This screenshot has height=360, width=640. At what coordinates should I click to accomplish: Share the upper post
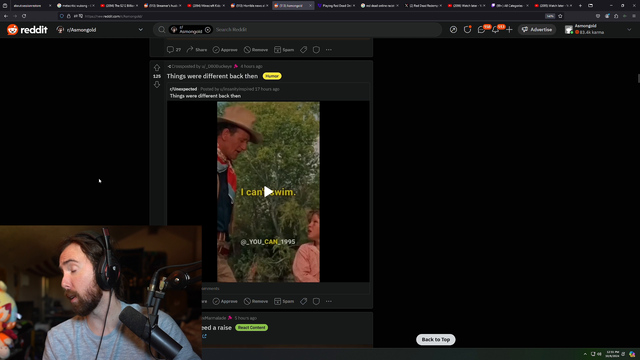pyautogui.click(x=197, y=50)
